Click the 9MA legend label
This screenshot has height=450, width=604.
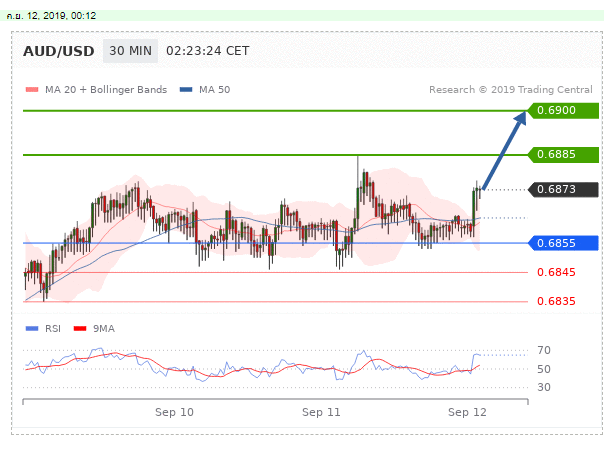point(104,329)
